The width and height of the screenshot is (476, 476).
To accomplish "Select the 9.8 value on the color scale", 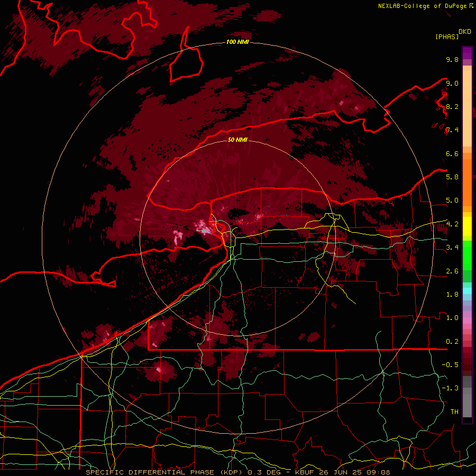I will point(452,59).
